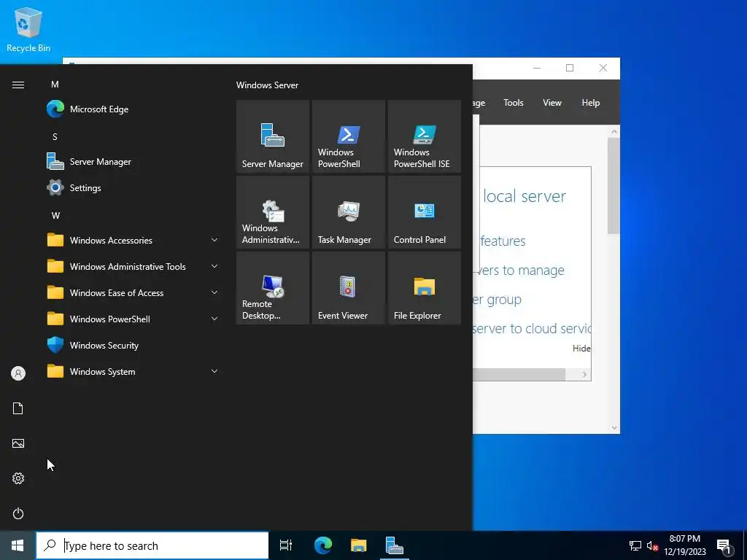The height and width of the screenshot is (560, 747).
Task: Expand the Windows System folder
Action: click(133, 371)
